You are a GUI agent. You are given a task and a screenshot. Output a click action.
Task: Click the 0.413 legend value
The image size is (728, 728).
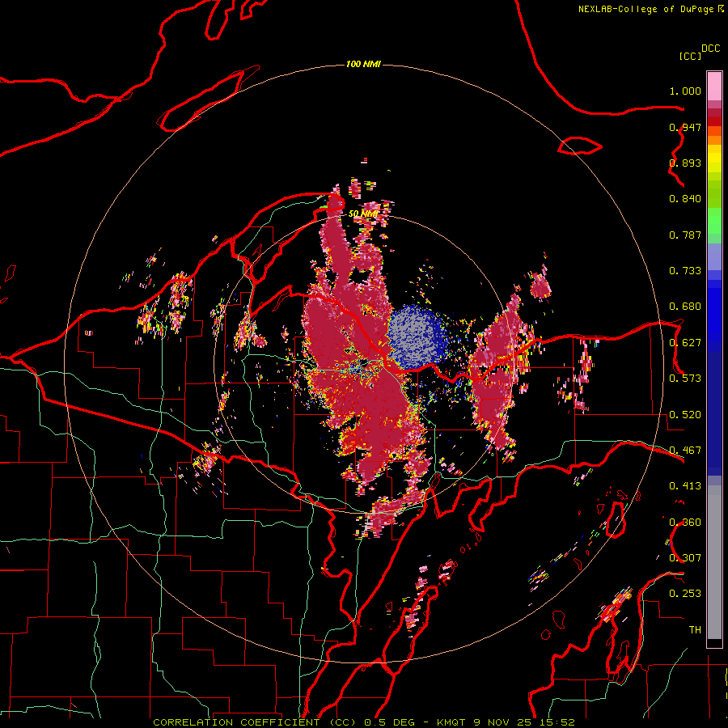pyautogui.click(x=685, y=486)
